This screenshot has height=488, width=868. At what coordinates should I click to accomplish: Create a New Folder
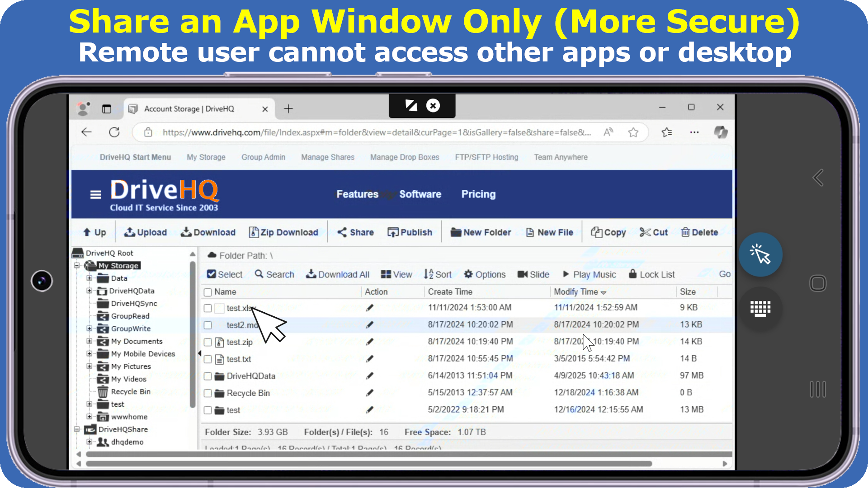[481, 232]
